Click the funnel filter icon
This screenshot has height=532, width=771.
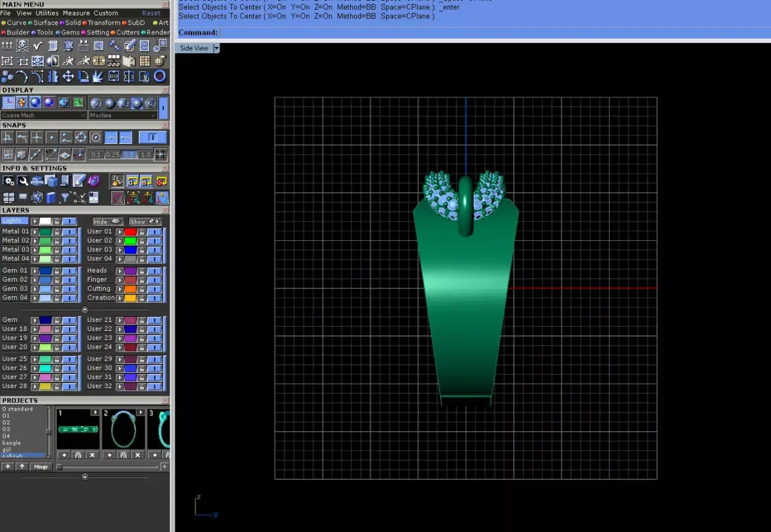tap(64, 197)
